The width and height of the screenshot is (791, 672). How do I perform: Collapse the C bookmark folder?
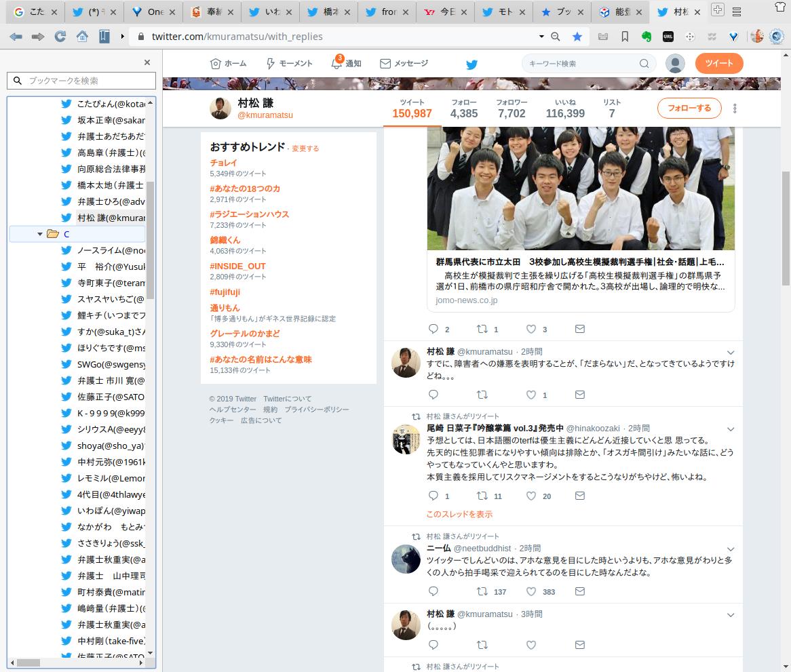(40, 234)
